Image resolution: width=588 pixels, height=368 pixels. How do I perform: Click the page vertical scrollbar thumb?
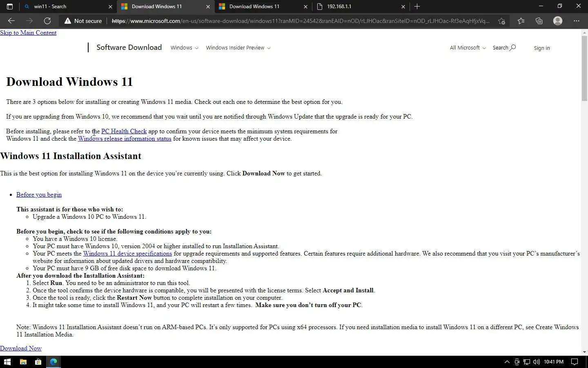(x=584, y=68)
